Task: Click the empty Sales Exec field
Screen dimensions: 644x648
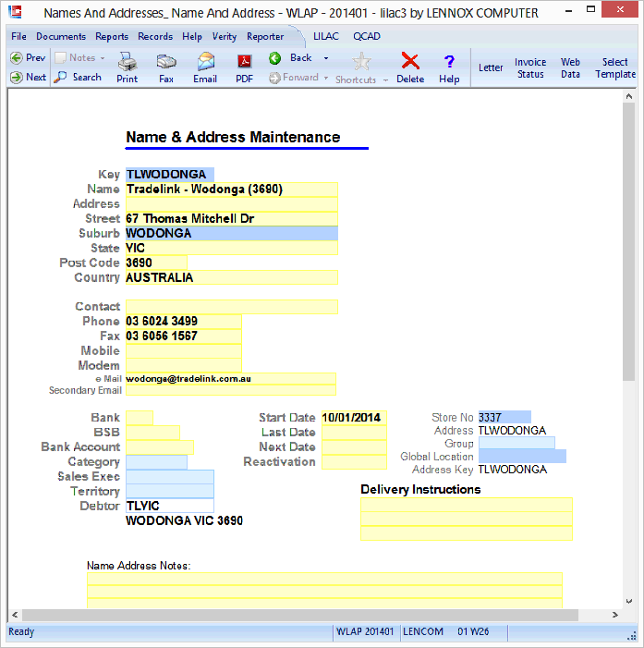Action: tap(170, 477)
